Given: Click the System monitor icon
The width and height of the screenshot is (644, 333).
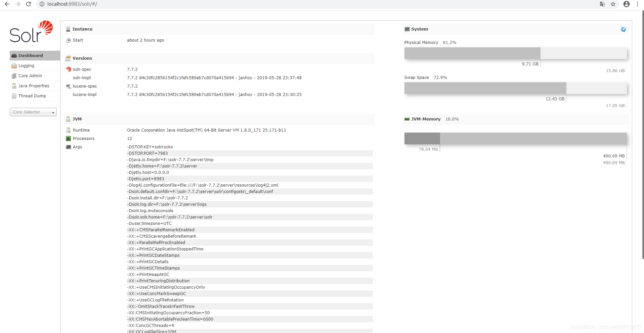Looking at the screenshot, I should click(x=407, y=29).
